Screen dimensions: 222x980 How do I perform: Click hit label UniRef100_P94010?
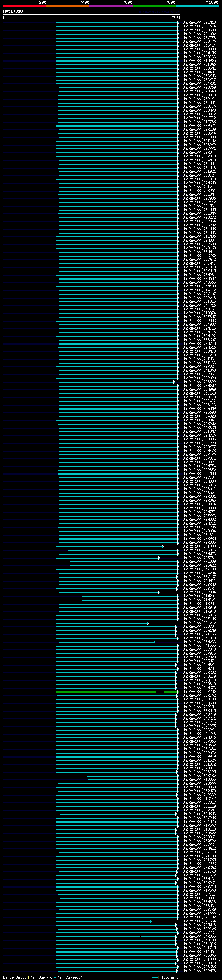[199, 623]
